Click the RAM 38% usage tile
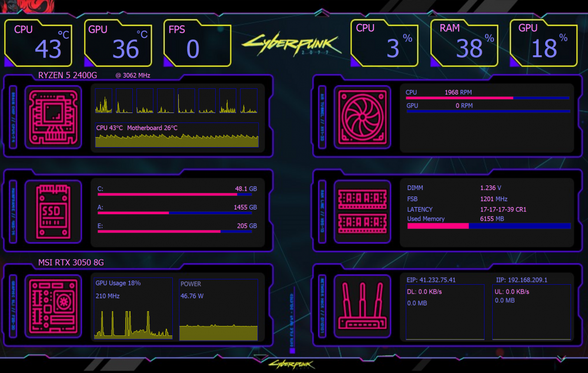The image size is (588, 373). click(465, 44)
